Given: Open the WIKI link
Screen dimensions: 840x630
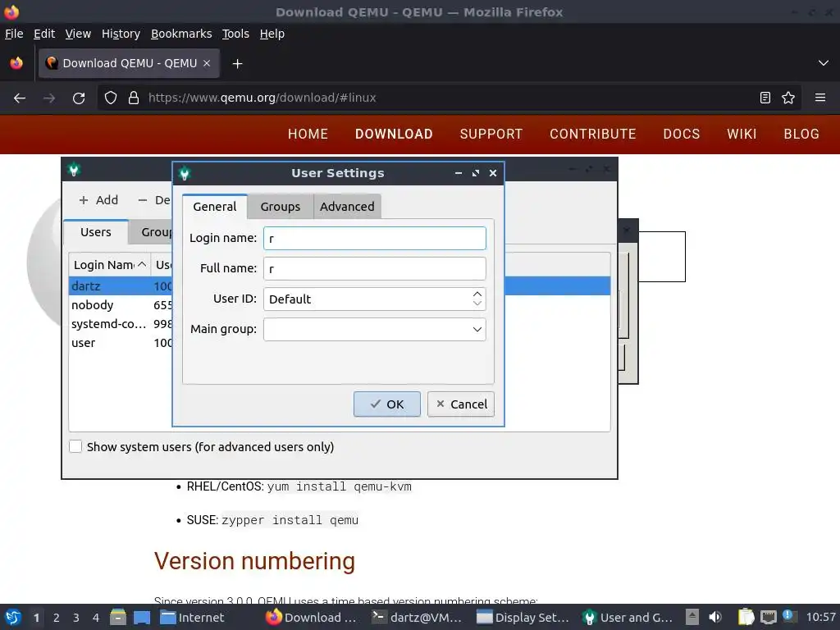Looking at the screenshot, I should [x=742, y=134].
